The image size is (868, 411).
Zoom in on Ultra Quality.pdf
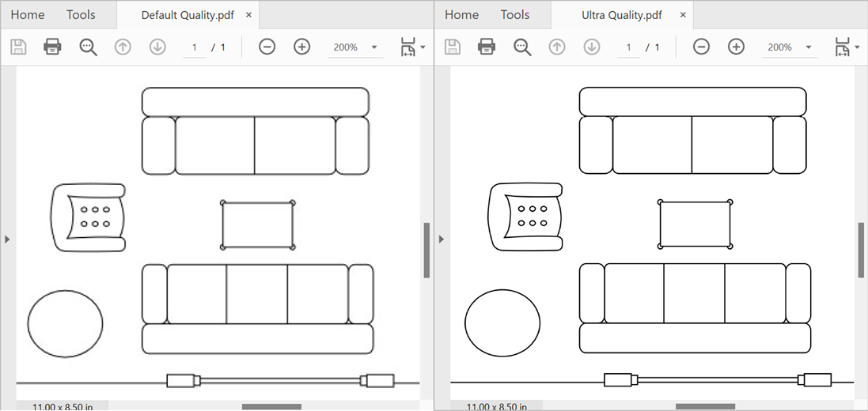point(736,47)
